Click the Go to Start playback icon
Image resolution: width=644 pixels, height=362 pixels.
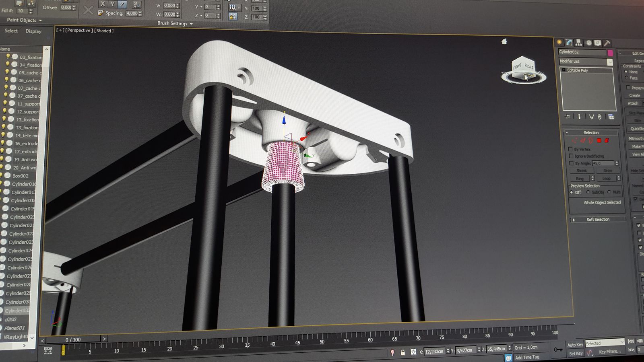coord(631,341)
